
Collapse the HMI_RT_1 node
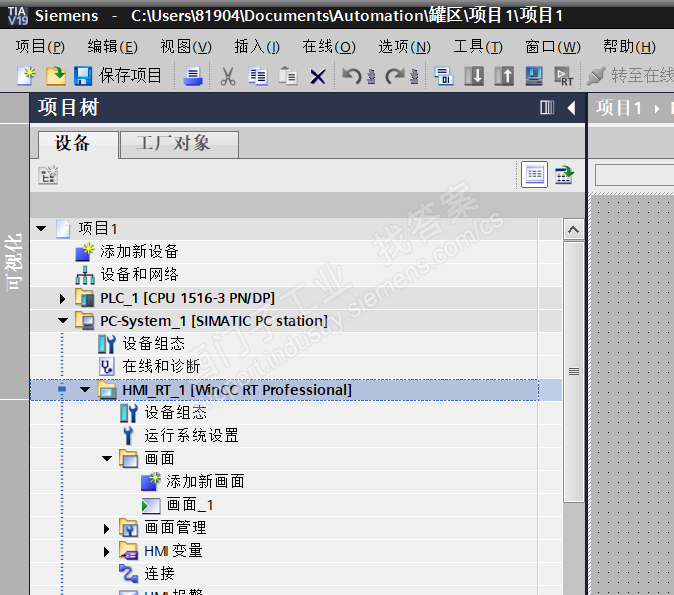coord(85,390)
